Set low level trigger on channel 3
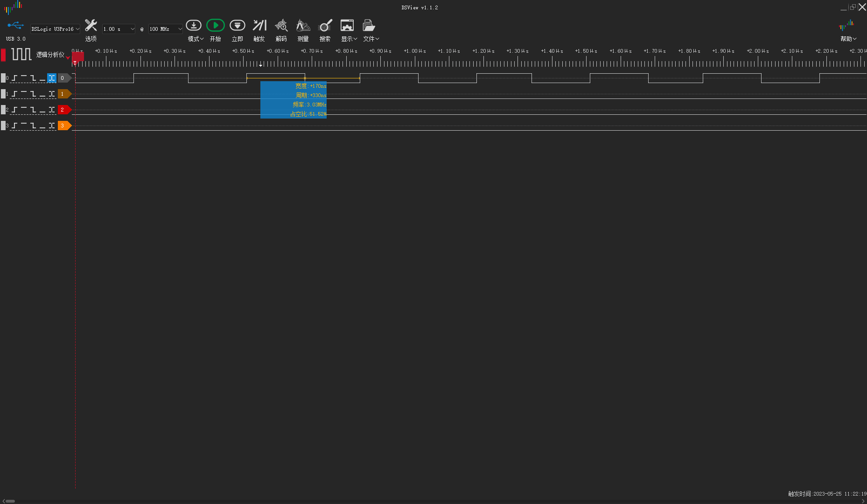 tap(42, 126)
